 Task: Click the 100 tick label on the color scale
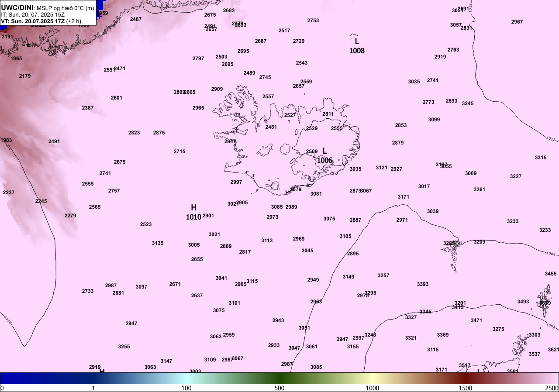tap(186, 388)
